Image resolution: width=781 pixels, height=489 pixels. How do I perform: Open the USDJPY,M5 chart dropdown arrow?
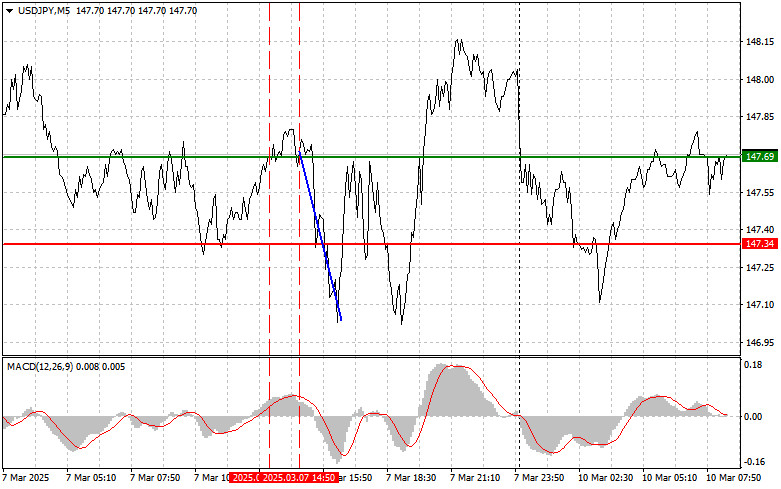[x=9, y=9]
